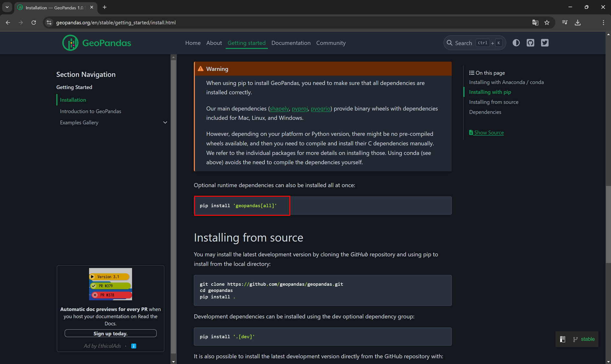Jump to Dependencies section

coord(485,112)
